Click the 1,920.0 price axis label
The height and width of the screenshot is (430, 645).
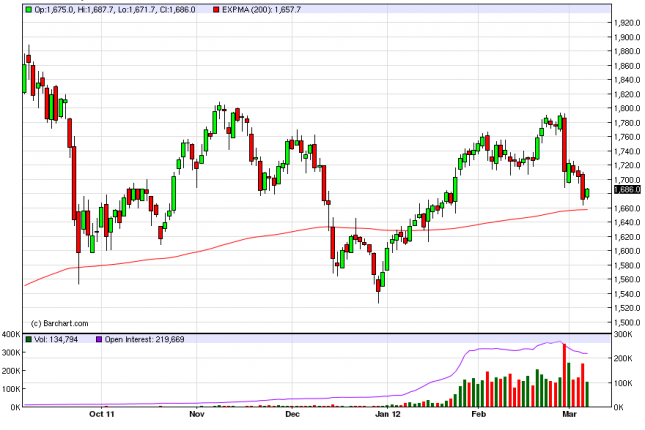click(626, 22)
